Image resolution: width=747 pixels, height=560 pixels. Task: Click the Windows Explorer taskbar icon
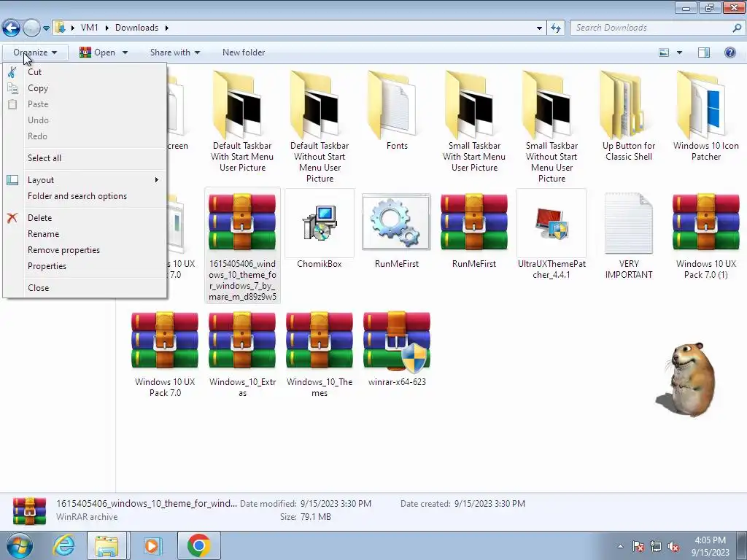click(107, 545)
